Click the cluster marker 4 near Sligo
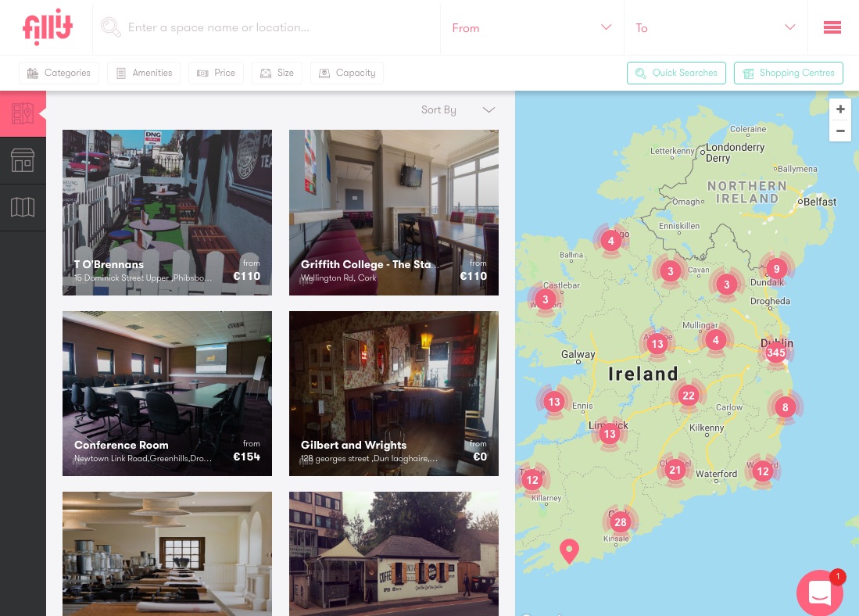 point(610,241)
